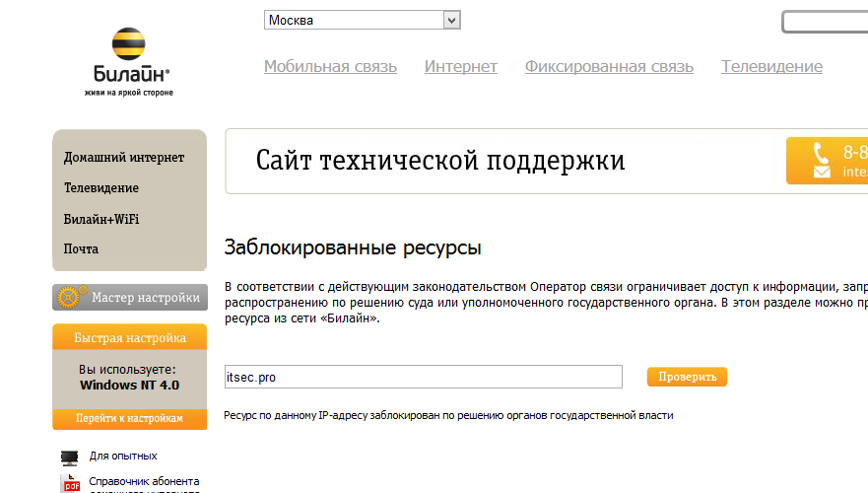
Task: Select Домашний интернет in the sidebar
Action: pyautogui.click(x=124, y=158)
